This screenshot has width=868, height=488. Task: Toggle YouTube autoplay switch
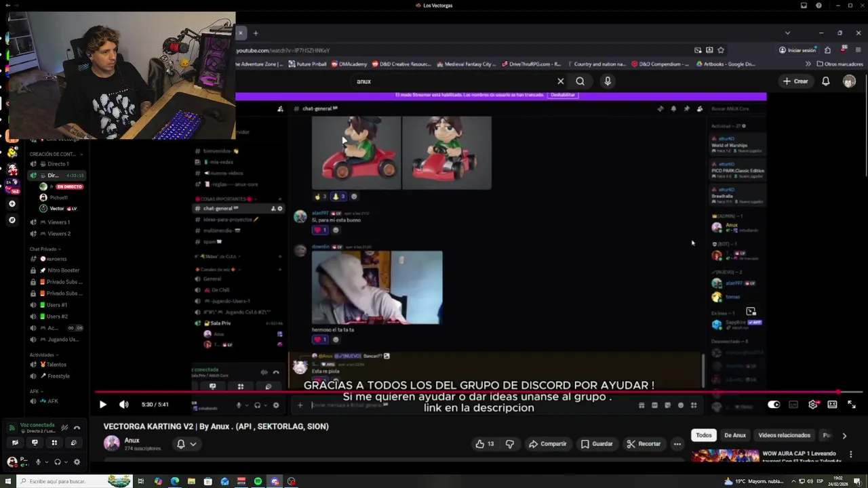pyautogui.click(x=774, y=405)
